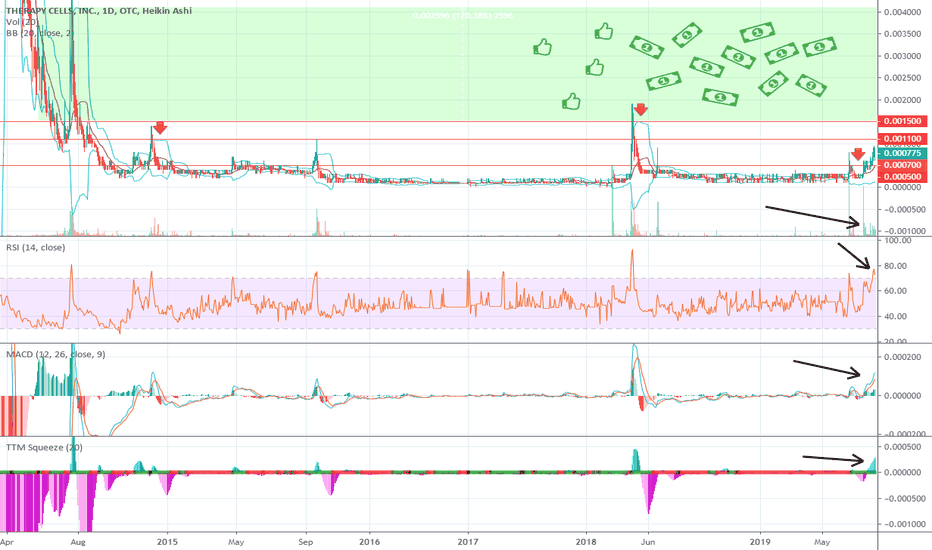
Task: Click the 0.004000 price axis value
Action: click(905, 12)
